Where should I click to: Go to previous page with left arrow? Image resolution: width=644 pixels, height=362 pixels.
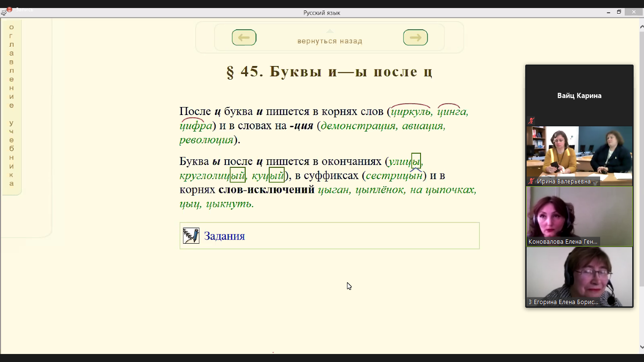[x=244, y=38]
